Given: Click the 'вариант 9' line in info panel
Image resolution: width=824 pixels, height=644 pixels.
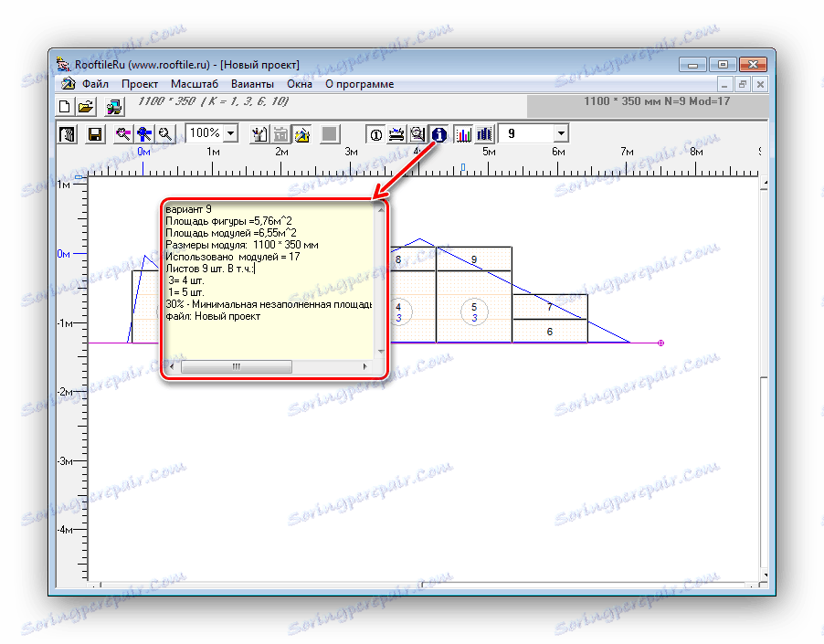Looking at the screenshot, I should (x=188, y=209).
